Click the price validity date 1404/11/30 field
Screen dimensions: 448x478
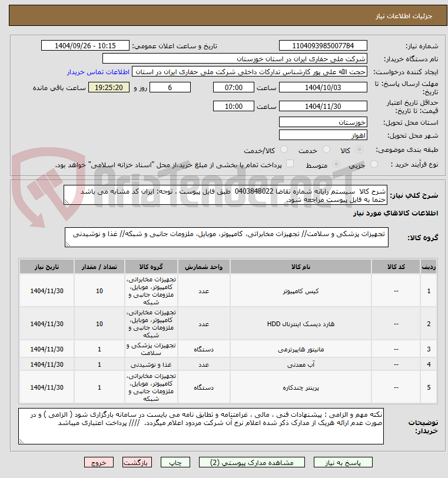pyautogui.click(x=323, y=107)
